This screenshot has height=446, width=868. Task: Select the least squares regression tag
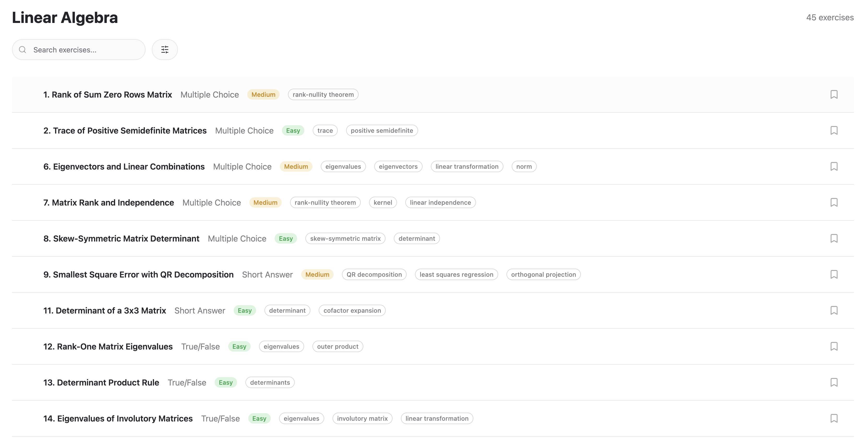click(x=457, y=275)
